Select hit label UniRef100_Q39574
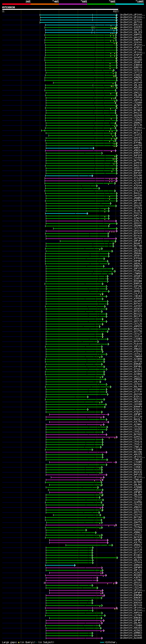 tap(131, 278)
